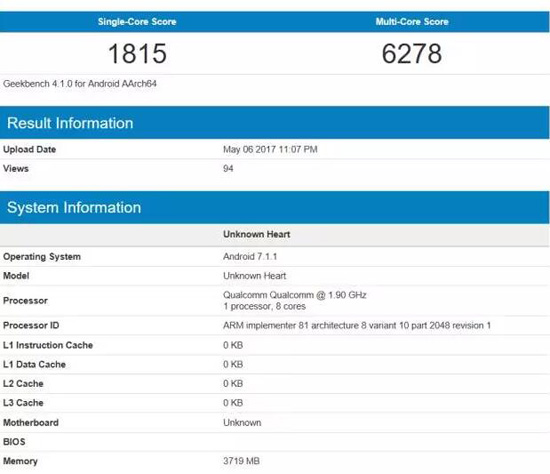Click the ARM implementer Processor ID value
This screenshot has width=550, height=474.
click(x=357, y=326)
